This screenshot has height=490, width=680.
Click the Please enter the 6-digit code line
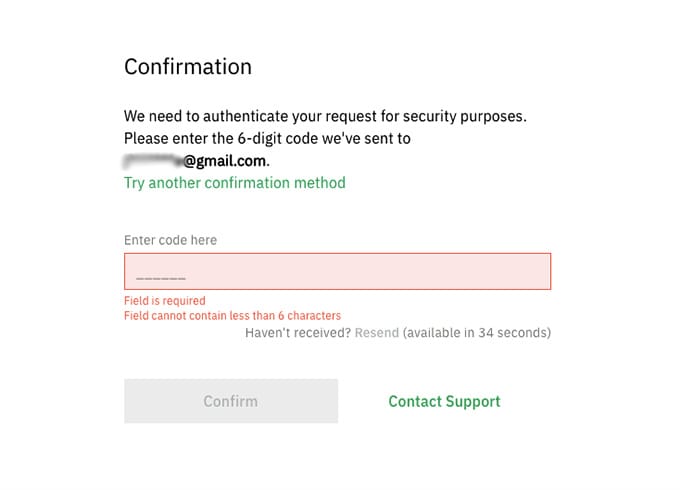point(267,138)
